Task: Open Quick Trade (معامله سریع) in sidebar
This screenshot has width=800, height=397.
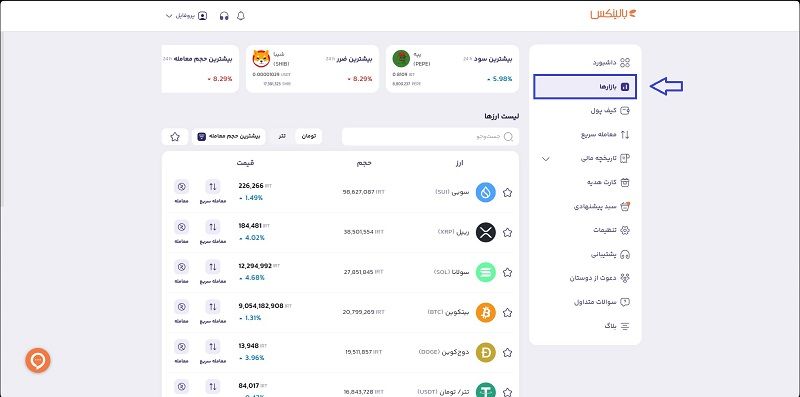Action: pyautogui.click(x=606, y=135)
